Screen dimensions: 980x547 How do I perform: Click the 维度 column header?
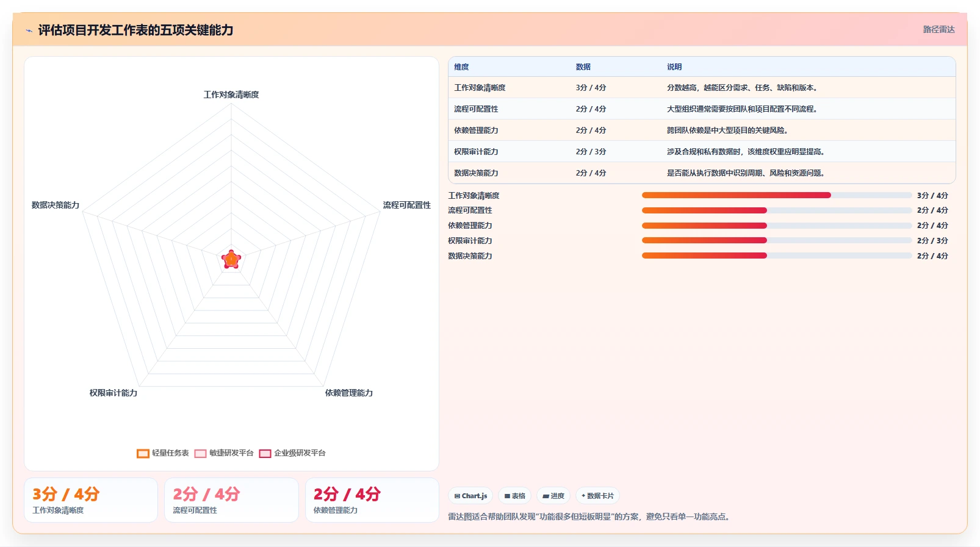pos(461,67)
